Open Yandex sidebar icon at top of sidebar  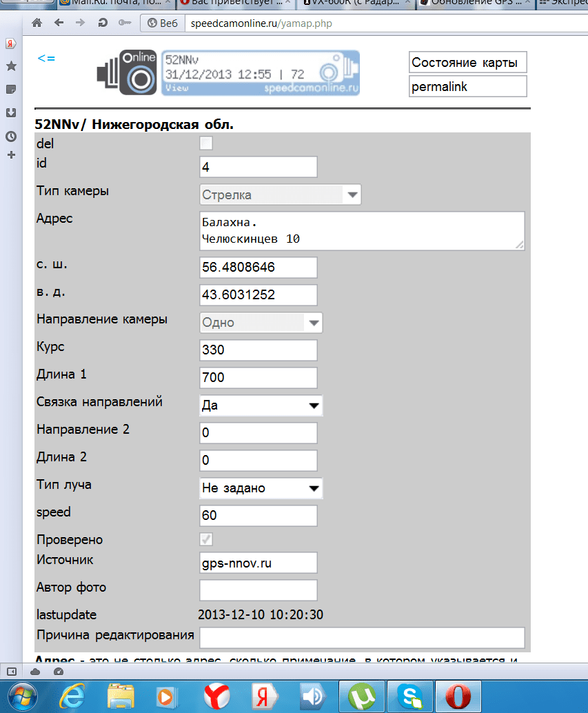11,43
